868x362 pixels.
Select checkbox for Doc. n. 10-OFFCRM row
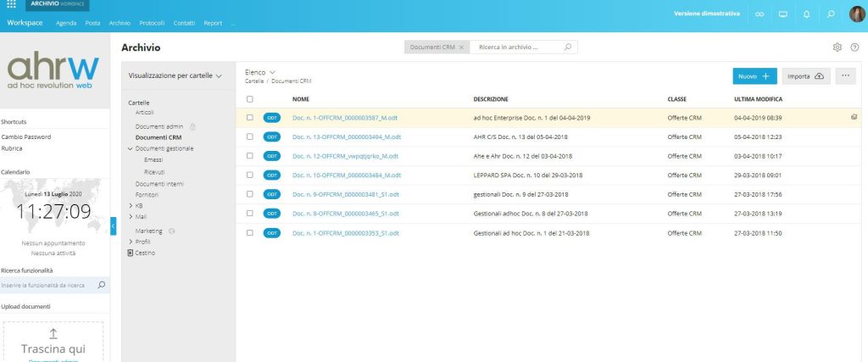tap(249, 175)
